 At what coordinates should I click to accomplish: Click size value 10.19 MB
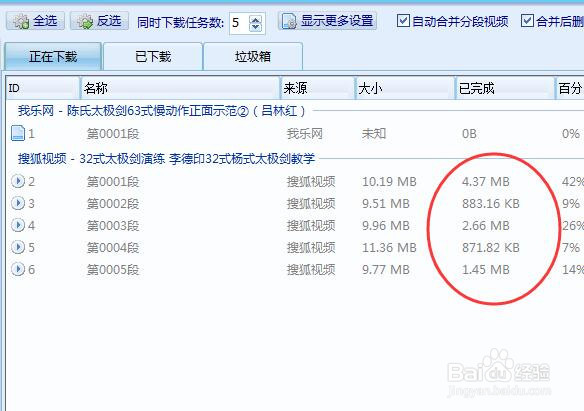[389, 182]
